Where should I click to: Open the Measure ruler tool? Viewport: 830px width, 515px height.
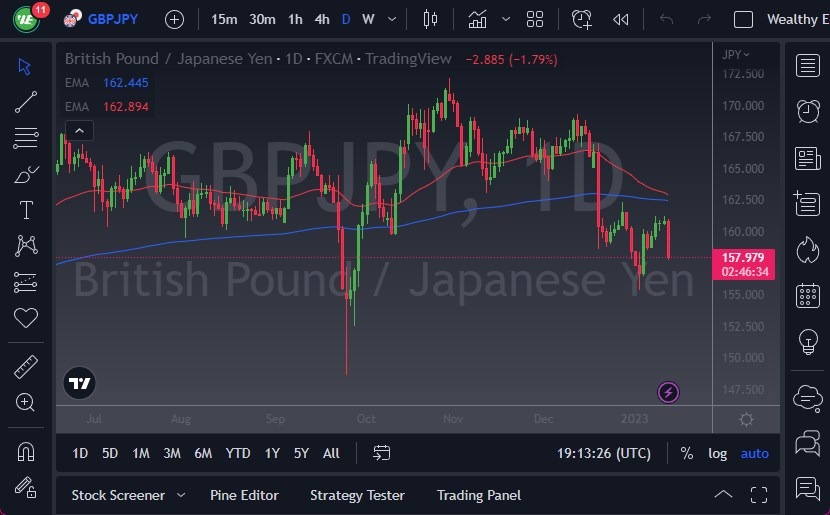click(26, 367)
